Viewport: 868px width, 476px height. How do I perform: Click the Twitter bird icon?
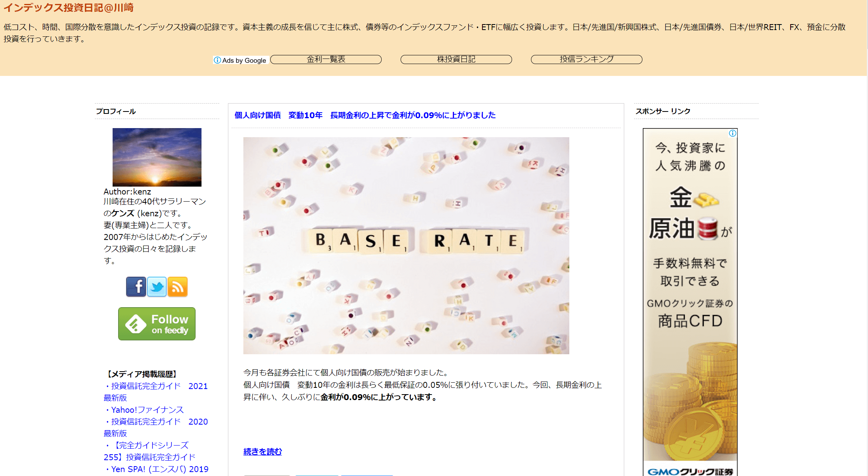coord(157,287)
